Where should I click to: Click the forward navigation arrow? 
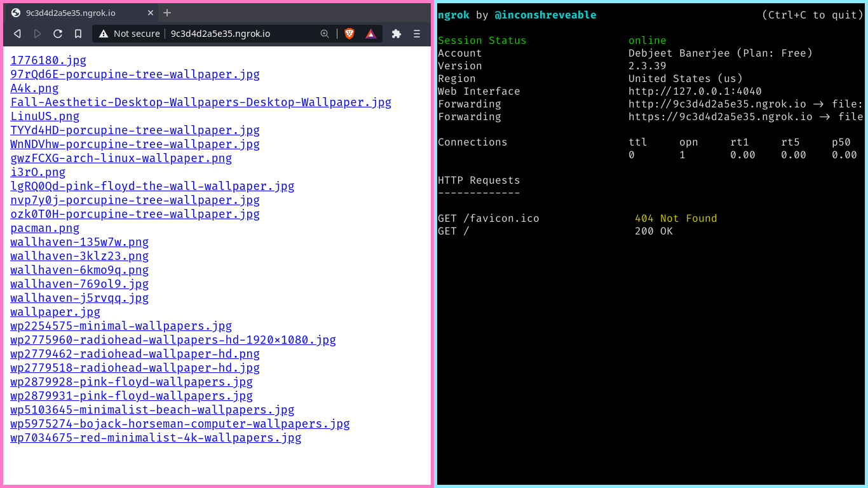pyautogui.click(x=37, y=34)
